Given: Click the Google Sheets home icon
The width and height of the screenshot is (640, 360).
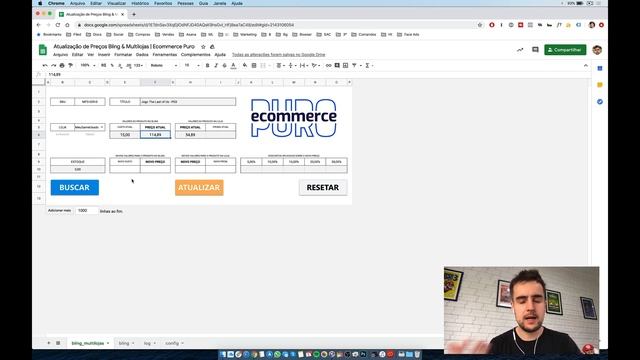Looking at the screenshot, I should pyautogui.click(x=43, y=50).
